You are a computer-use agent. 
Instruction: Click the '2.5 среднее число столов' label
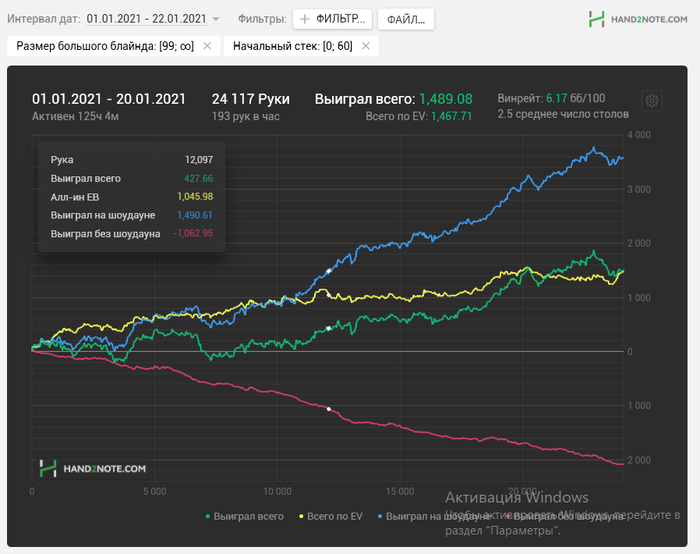[563, 114]
